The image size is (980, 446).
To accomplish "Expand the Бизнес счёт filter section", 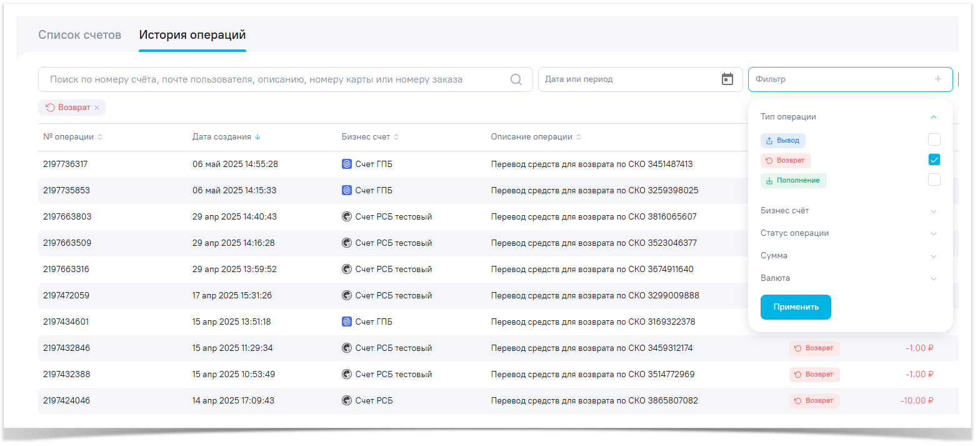I will 933,211.
